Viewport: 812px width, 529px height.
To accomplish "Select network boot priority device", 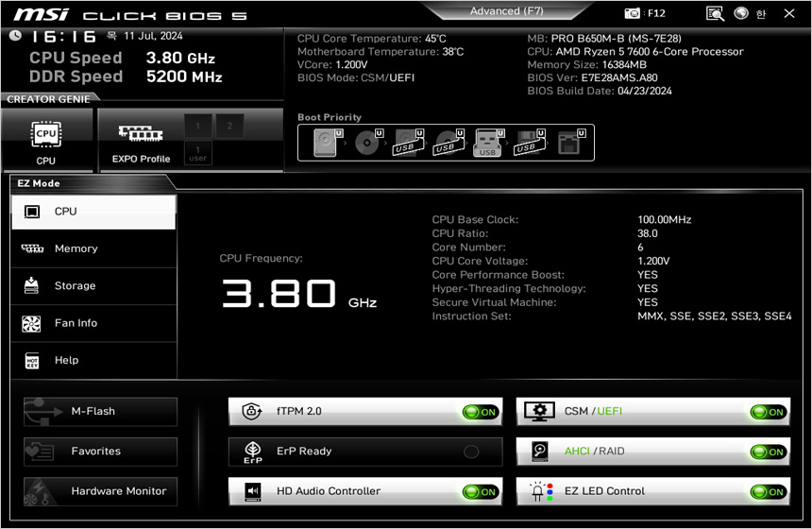I will pyautogui.click(x=571, y=142).
